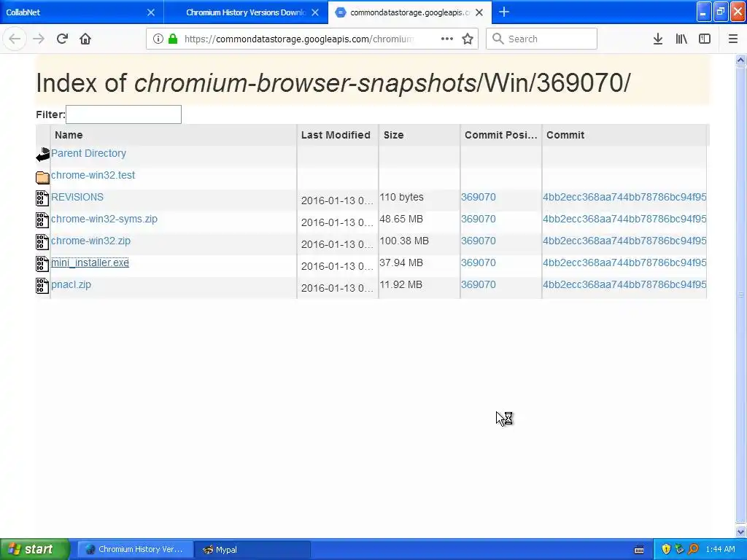747x560 pixels.
Task: Open commit position 369070 for pnacl.zip
Action: pos(479,285)
